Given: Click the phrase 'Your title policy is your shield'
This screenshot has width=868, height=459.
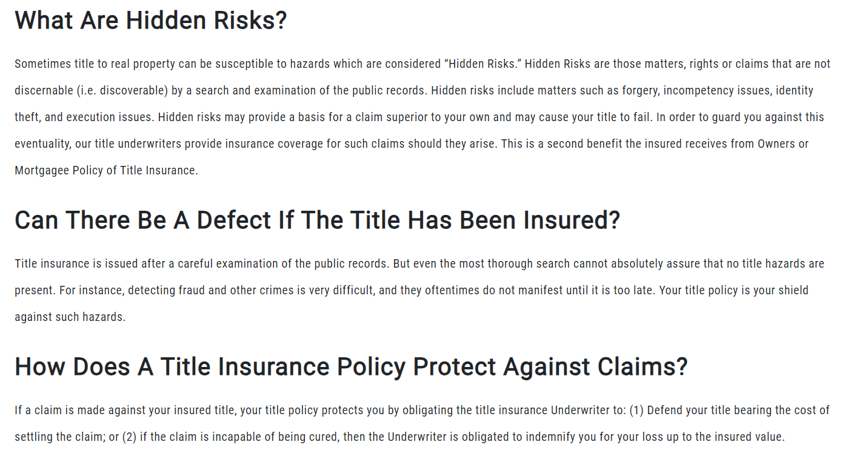Looking at the screenshot, I should [734, 291].
